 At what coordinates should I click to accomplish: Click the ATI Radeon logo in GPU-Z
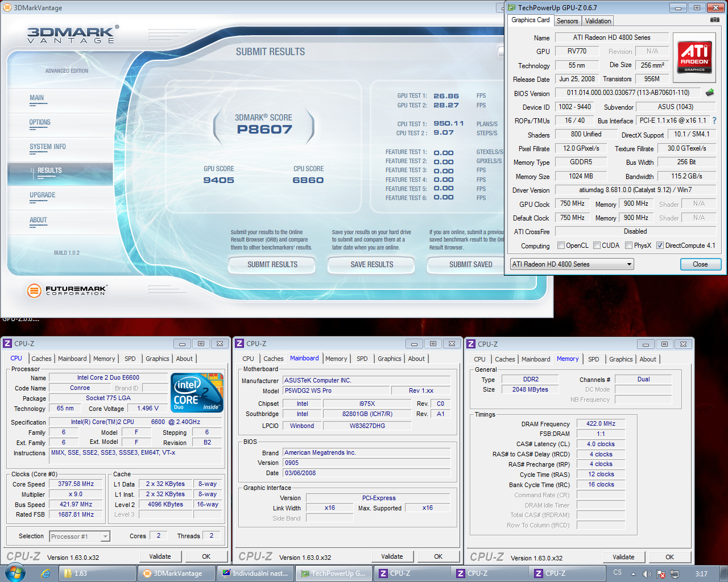coord(694,57)
